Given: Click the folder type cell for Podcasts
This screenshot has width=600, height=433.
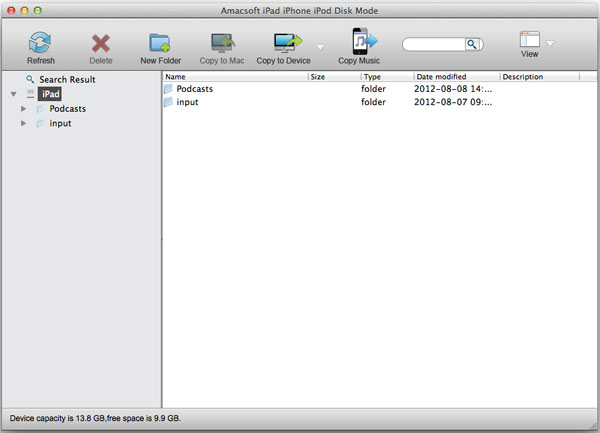Looking at the screenshot, I should click(373, 89).
